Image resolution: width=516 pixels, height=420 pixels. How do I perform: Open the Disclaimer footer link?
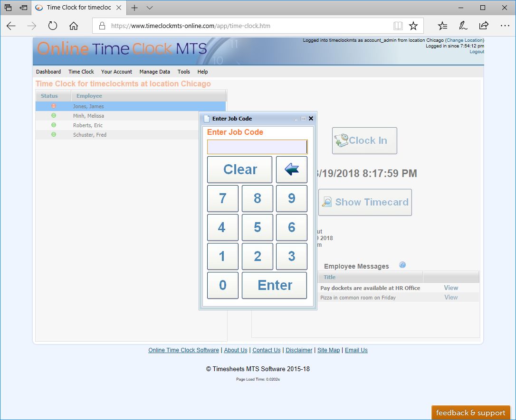(299, 350)
